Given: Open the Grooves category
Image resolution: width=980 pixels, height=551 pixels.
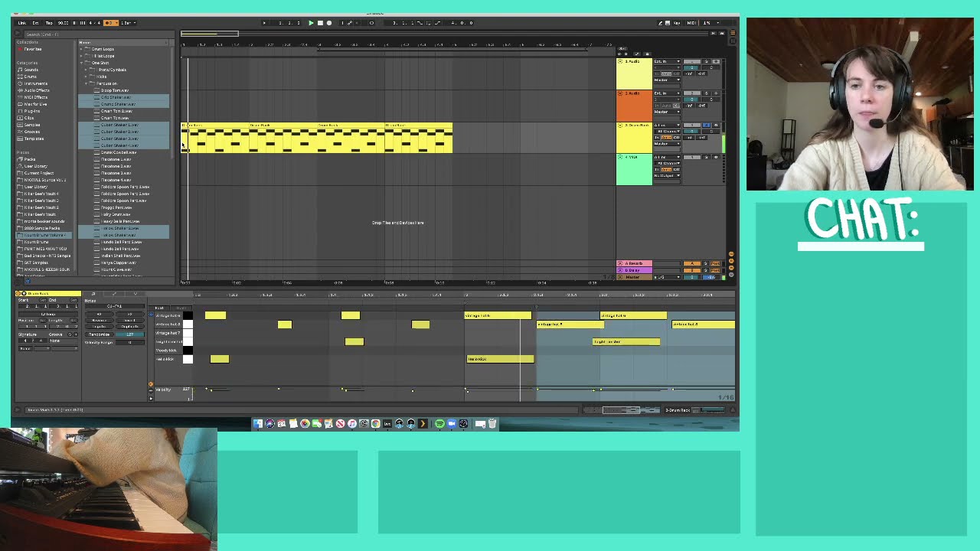Looking at the screenshot, I should (32, 132).
